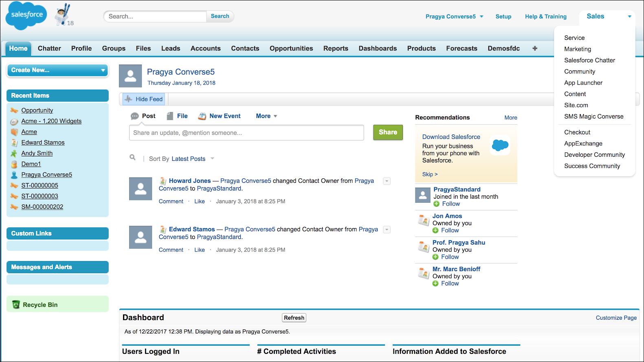The height and width of the screenshot is (362, 644).
Task: Click the Setup link
Action: [503, 17]
